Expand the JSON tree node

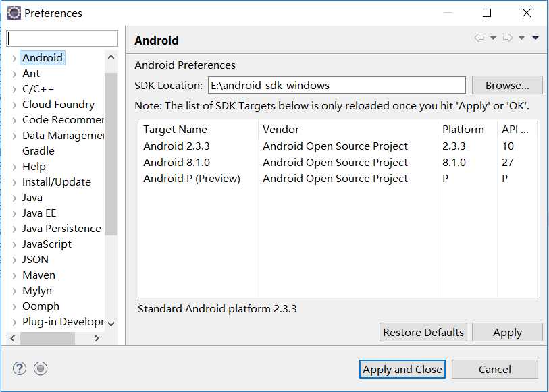tap(14, 260)
